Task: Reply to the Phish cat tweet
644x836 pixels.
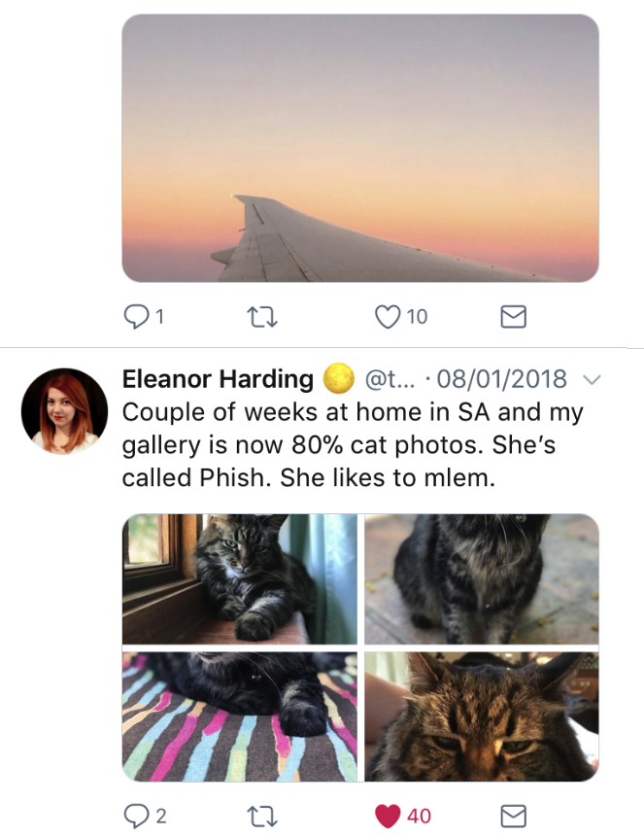Action: click(136, 816)
